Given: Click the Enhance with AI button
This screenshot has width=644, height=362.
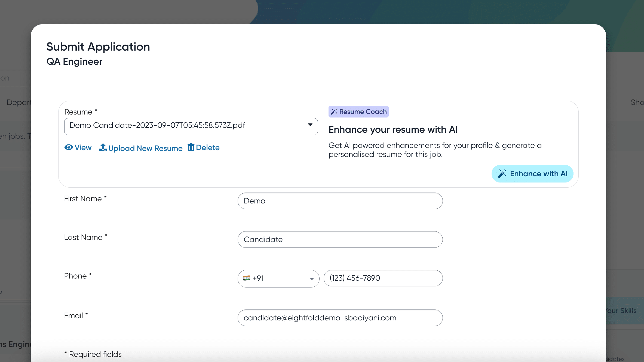Looking at the screenshot, I should pyautogui.click(x=532, y=174).
